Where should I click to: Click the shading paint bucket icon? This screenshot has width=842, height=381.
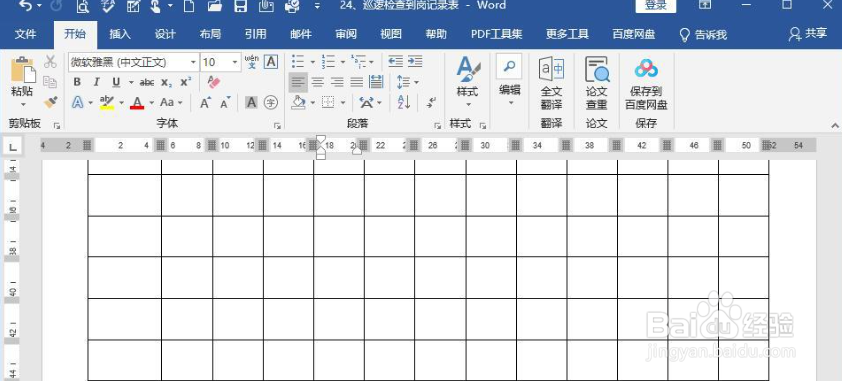(x=299, y=102)
